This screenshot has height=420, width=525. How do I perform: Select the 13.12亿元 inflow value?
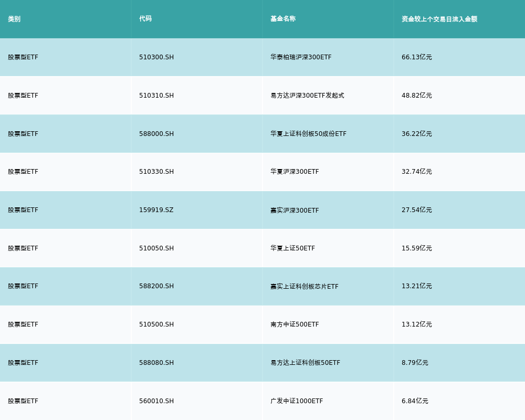(417, 324)
